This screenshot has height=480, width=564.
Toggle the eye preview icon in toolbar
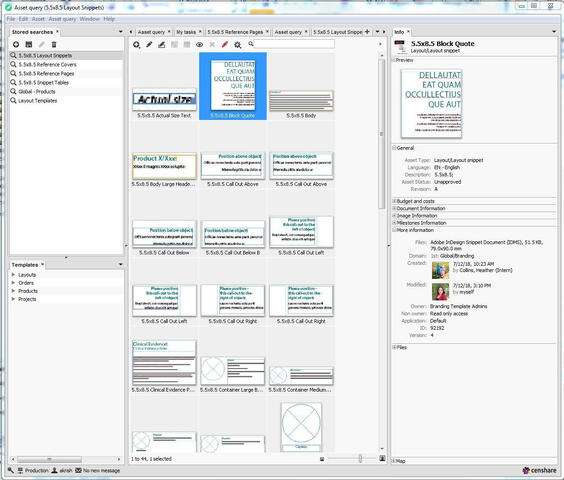[200, 45]
